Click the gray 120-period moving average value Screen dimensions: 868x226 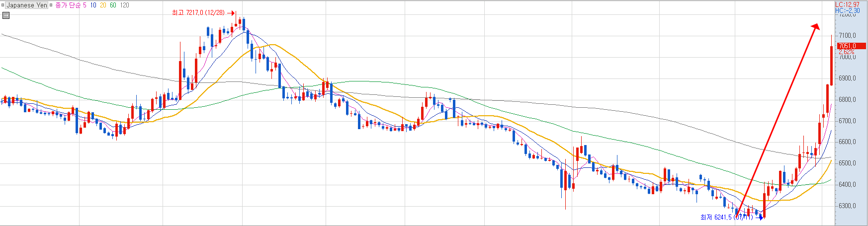coord(124,5)
